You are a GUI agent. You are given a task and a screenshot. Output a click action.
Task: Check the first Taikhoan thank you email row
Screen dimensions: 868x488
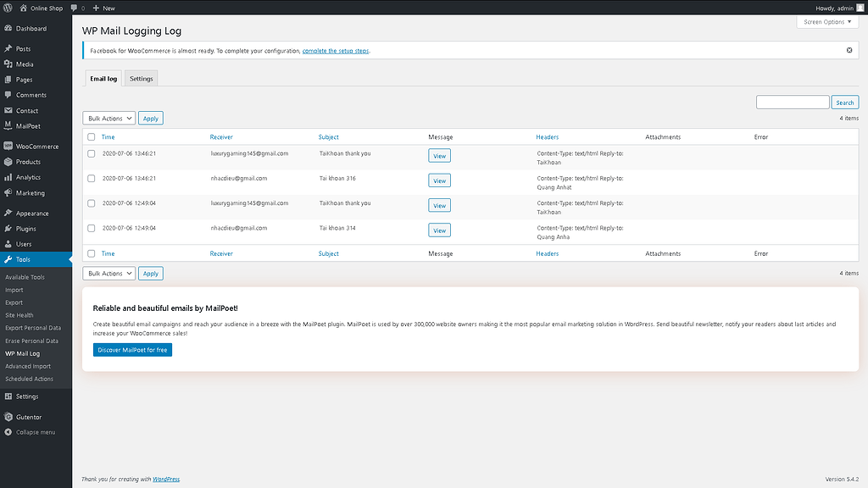coord(92,155)
